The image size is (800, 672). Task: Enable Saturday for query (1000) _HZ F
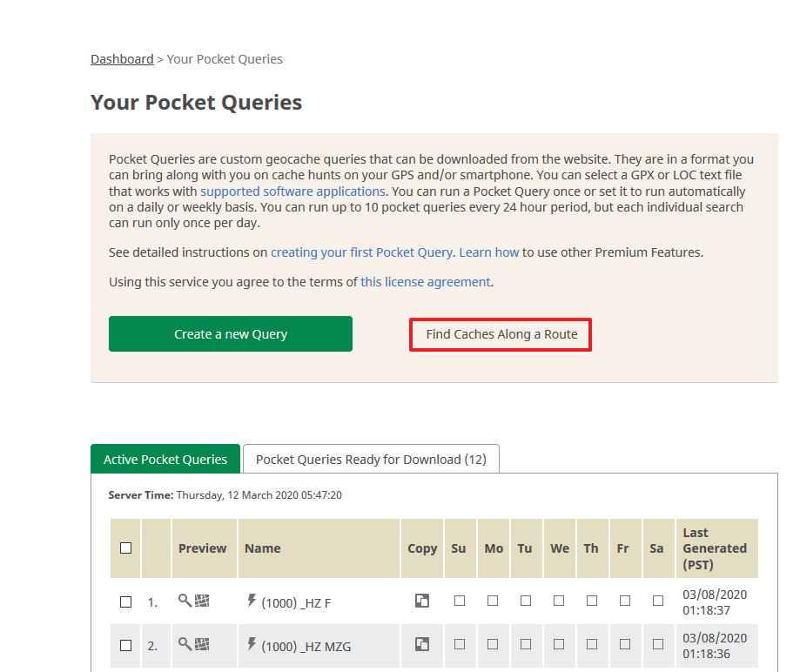[658, 601]
